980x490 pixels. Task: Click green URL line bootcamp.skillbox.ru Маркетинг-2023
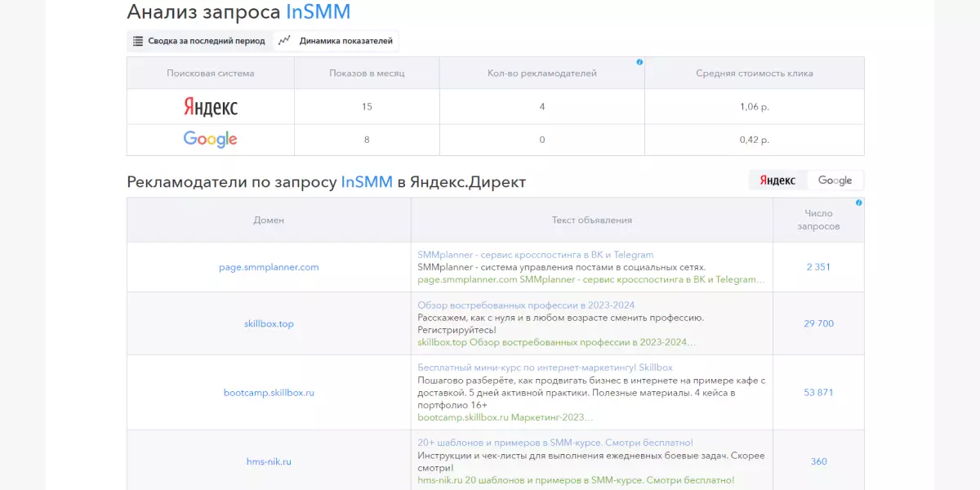point(506,417)
